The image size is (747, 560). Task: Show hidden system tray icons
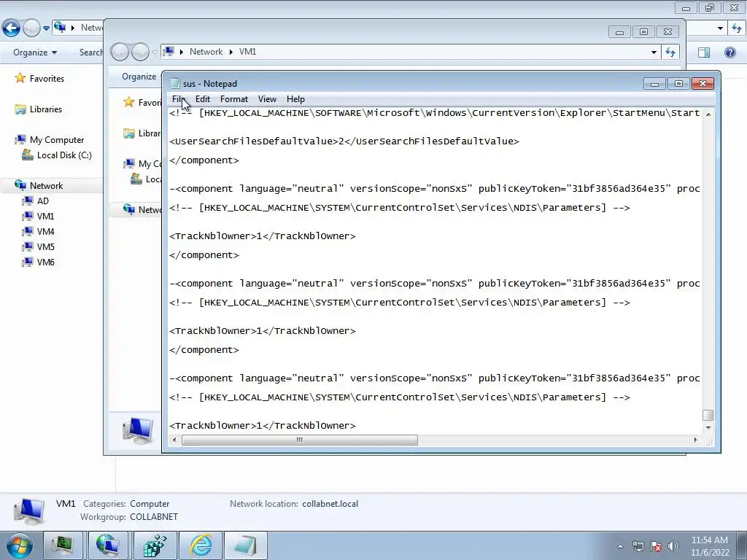click(x=620, y=546)
